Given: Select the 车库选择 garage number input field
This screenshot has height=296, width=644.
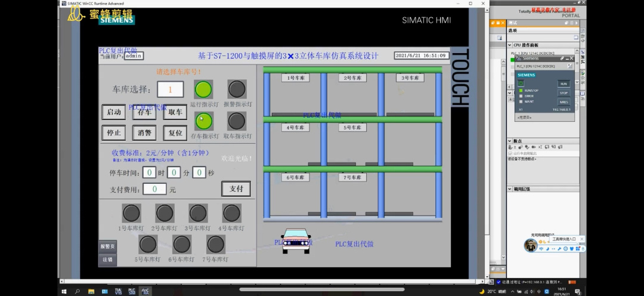Looking at the screenshot, I should [x=170, y=90].
